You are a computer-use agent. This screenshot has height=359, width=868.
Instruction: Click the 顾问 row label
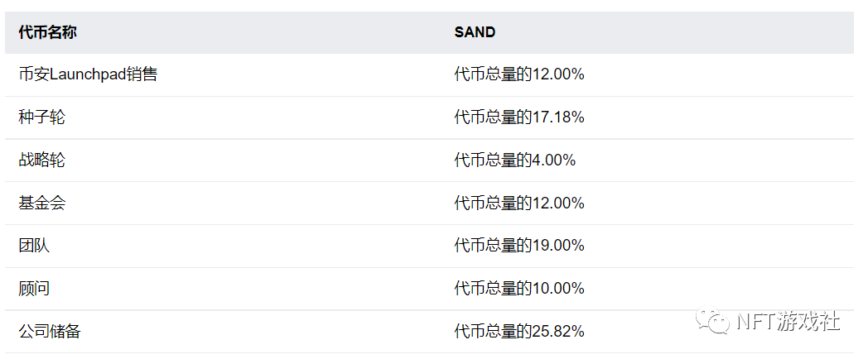coord(34,289)
